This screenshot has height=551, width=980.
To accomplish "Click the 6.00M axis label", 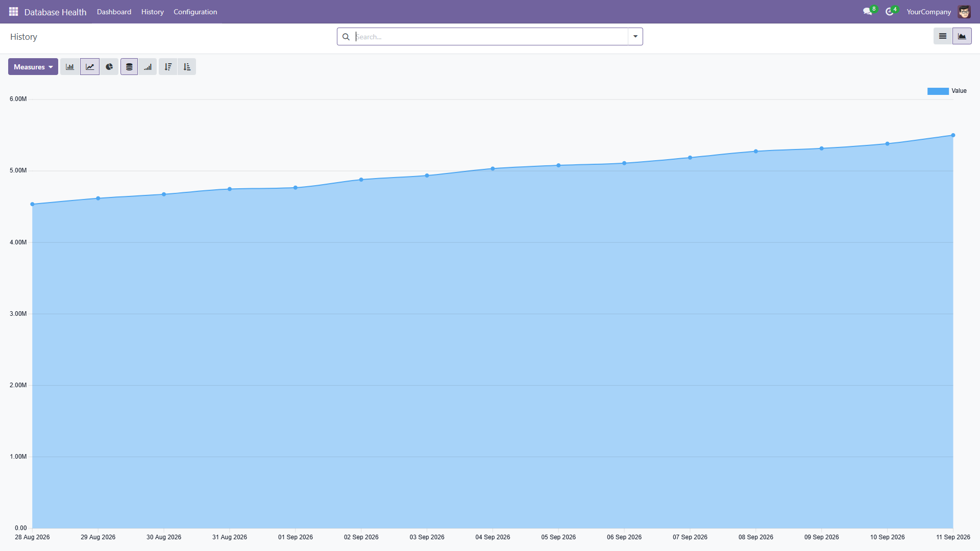I will coord(18,99).
